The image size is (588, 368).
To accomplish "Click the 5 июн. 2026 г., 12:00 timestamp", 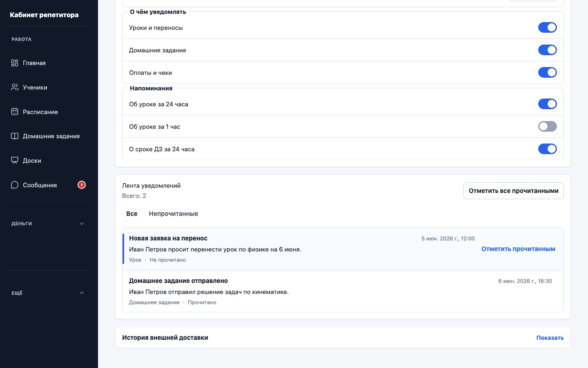I will (448, 239).
